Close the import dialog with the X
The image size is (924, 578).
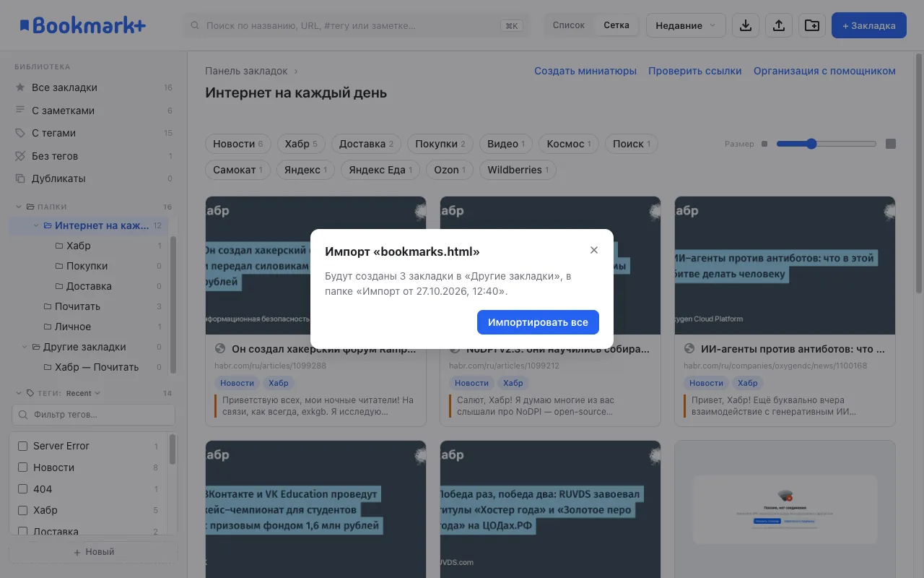pyautogui.click(x=594, y=250)
